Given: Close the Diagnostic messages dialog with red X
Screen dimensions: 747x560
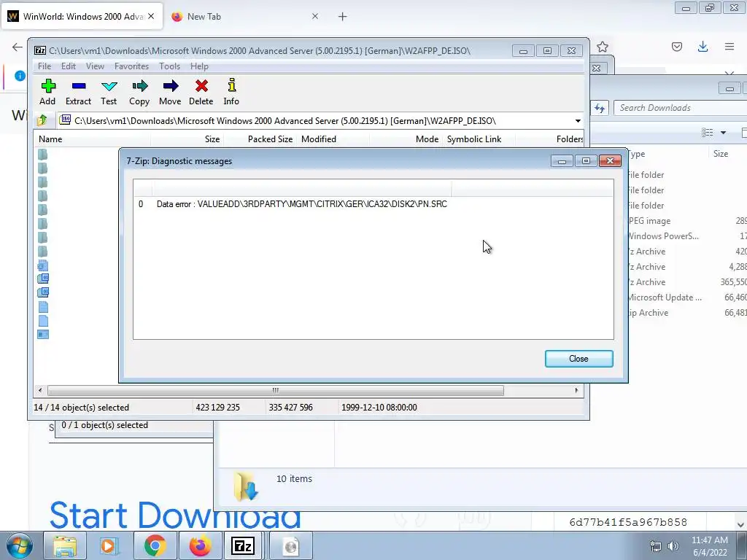Looking at the screenshot, I should point(610,161).
